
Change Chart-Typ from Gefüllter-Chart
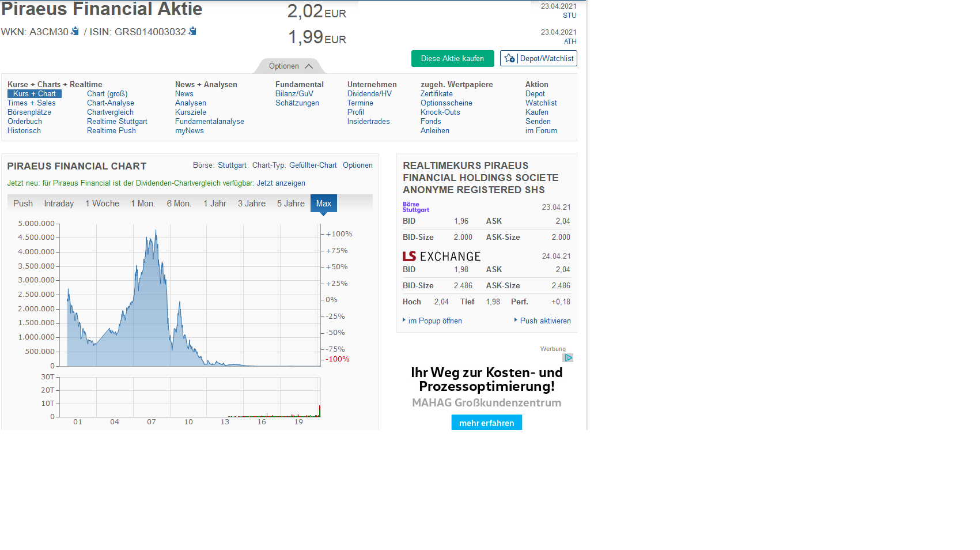tap(313, 165)
